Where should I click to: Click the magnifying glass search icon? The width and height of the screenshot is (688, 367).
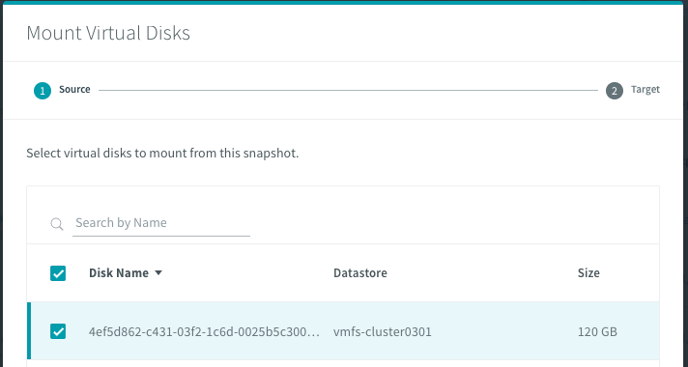57,224
